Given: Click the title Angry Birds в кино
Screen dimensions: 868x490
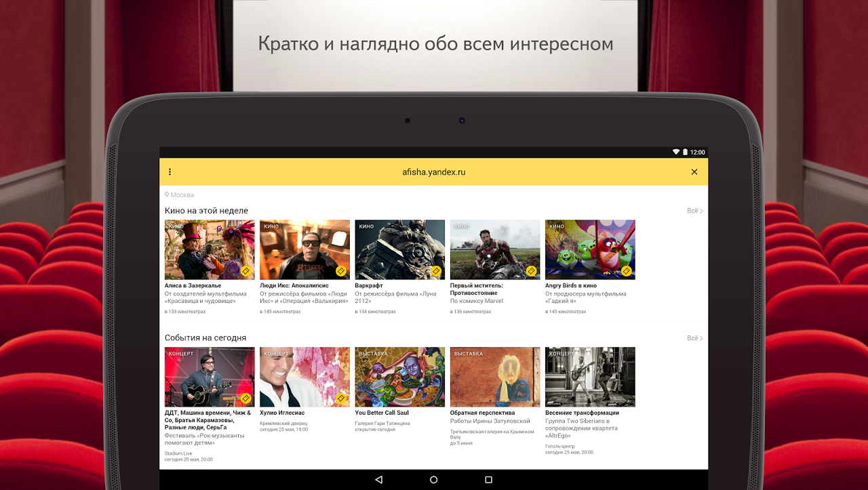Looking at the screenshot, I should tap(571, 286).
